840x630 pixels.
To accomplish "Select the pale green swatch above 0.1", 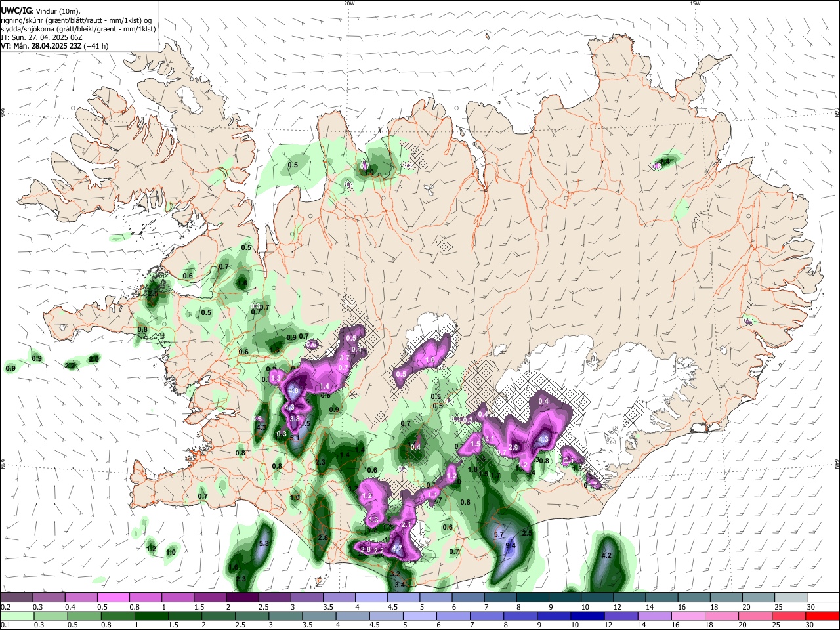I will 17,616.
